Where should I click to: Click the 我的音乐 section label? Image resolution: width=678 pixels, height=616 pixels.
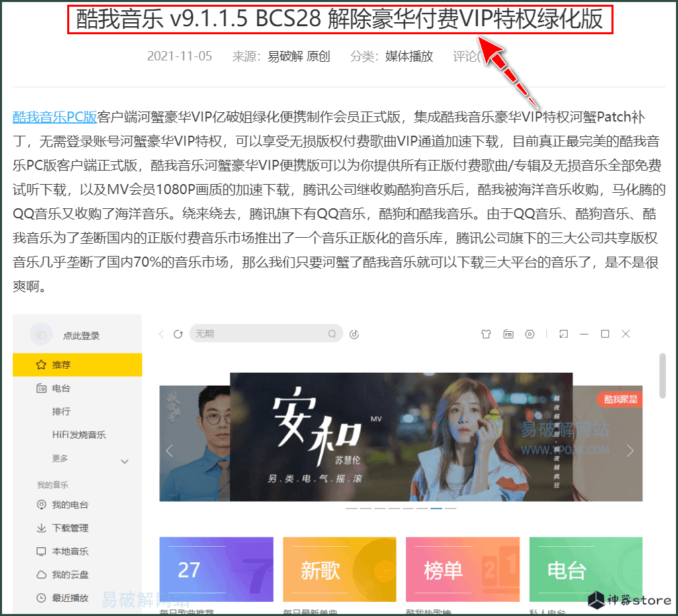53,484
